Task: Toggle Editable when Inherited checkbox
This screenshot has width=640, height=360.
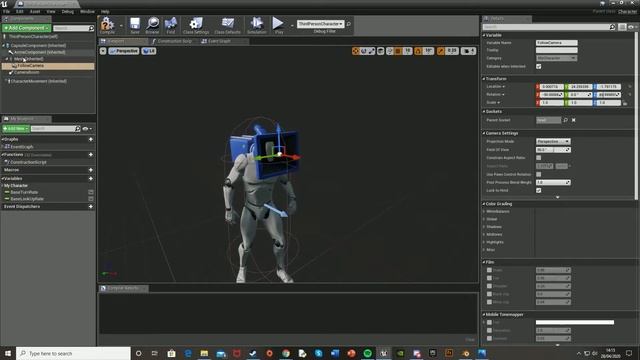Action: tap(539, 66)
